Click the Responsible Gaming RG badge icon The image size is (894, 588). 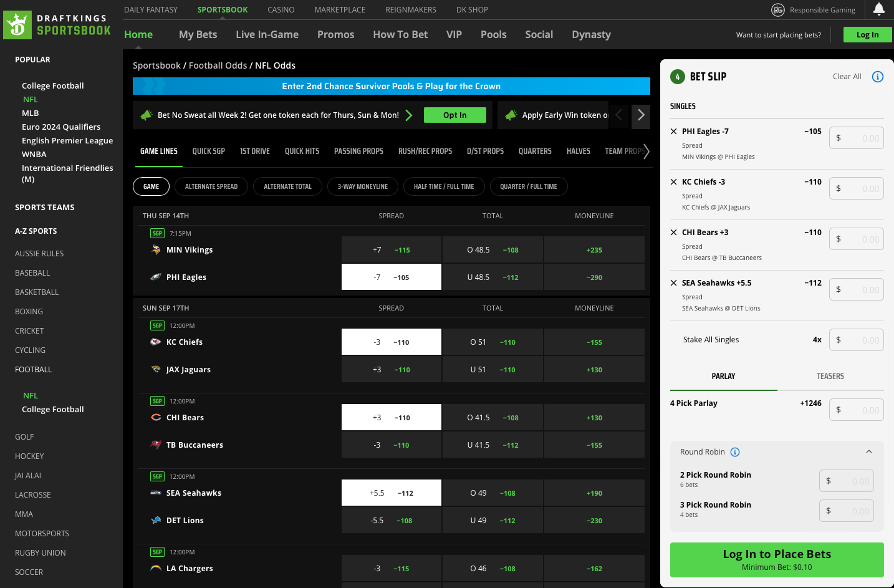778,9
